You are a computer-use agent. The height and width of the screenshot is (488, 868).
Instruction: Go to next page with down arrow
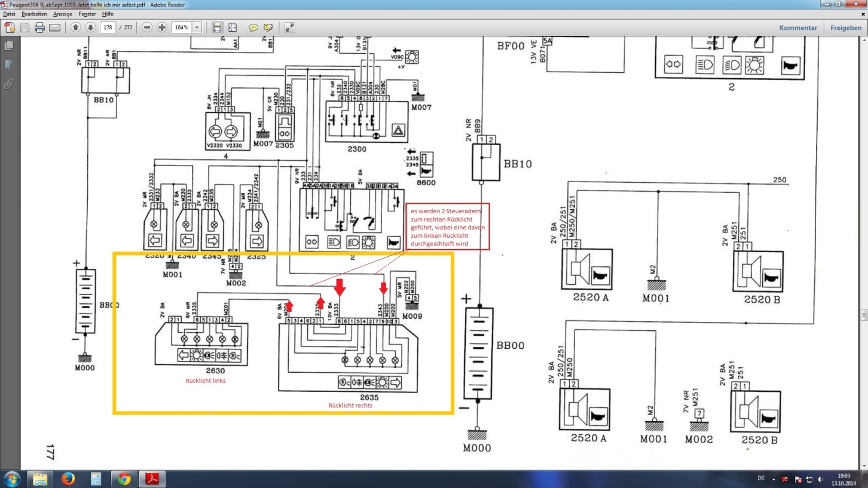click(90, 27)
